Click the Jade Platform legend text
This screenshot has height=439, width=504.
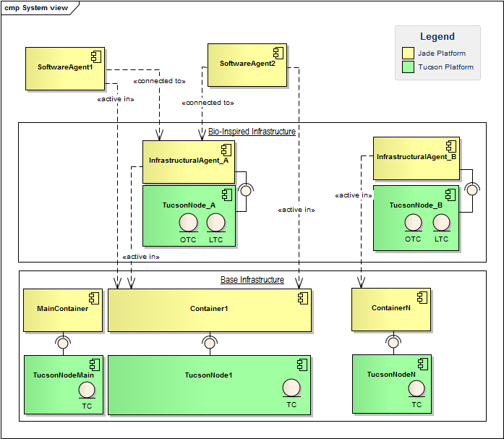[442, 54]
